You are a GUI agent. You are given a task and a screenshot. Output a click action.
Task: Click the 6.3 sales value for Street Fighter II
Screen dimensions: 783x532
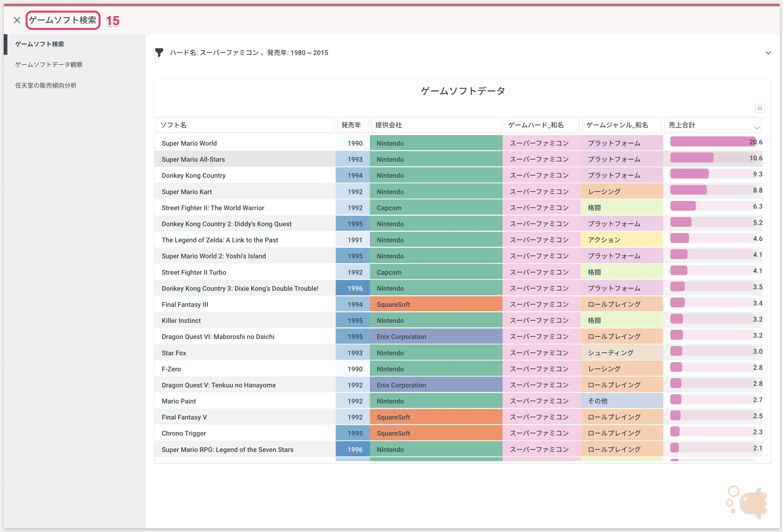[x=758, y=206]
